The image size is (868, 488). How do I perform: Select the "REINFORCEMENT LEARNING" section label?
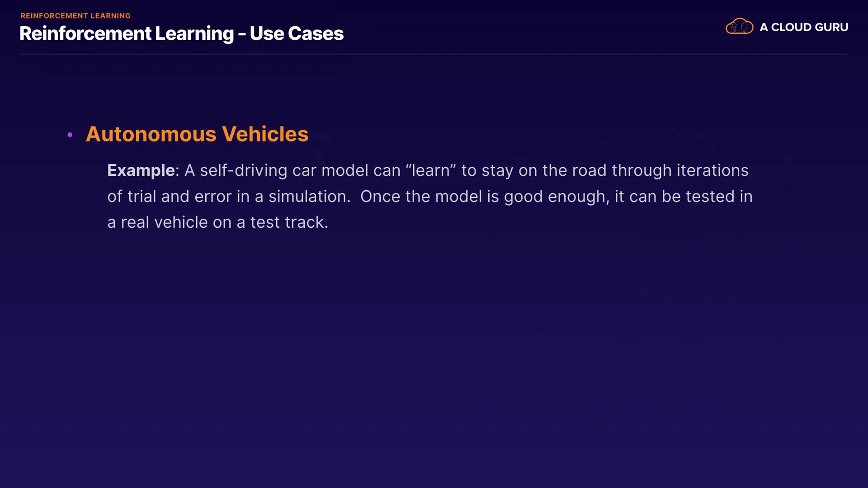[x=75, y=16]
